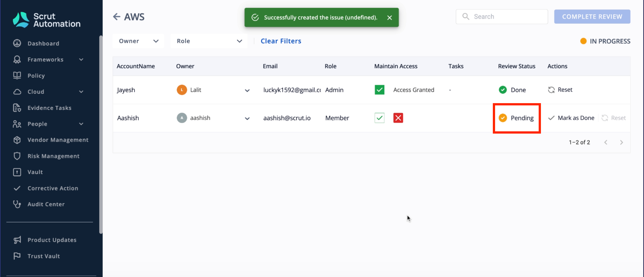Go to previous page of results

click(x=606, y=142)
